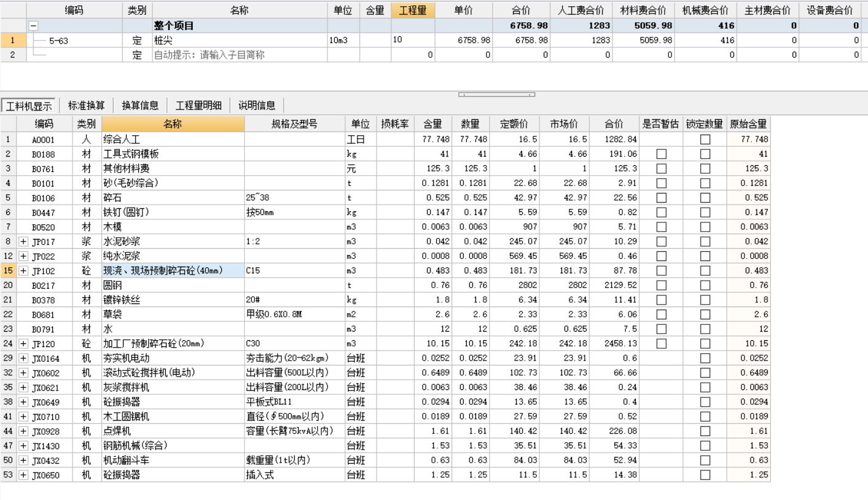Expand the JX0621 灰浆搅拌机 row
The height and width of the screenshot is (500, 868).
(x=24, y=388)
